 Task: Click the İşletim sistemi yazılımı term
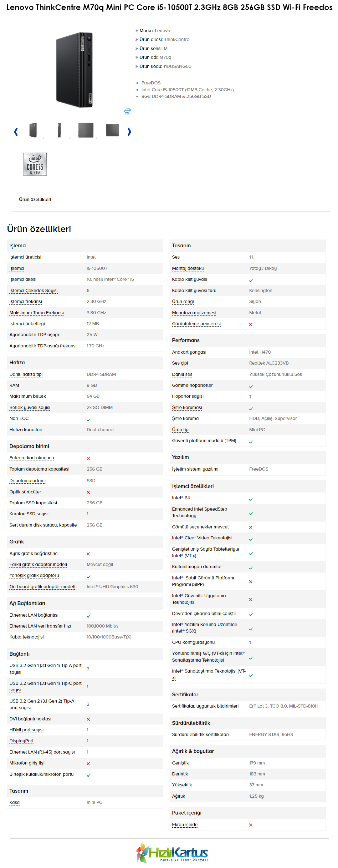pyautogui.click(x=195, y=469)
